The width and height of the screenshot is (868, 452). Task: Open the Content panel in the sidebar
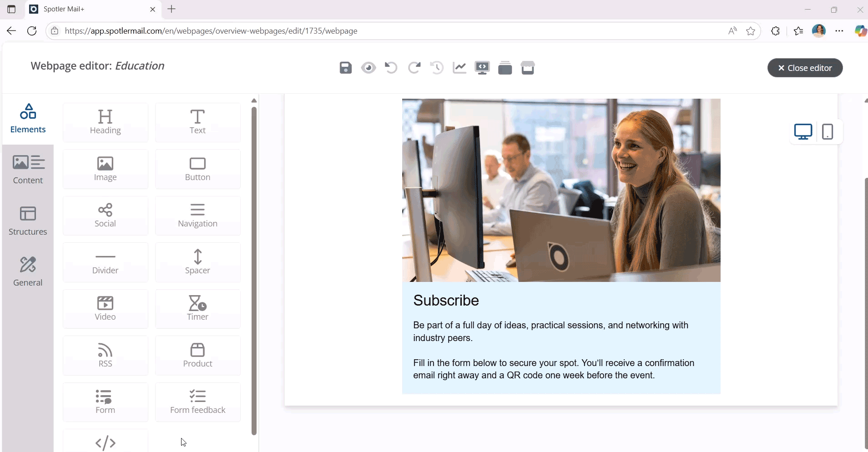pyautogui.click(x=28, y=169)
